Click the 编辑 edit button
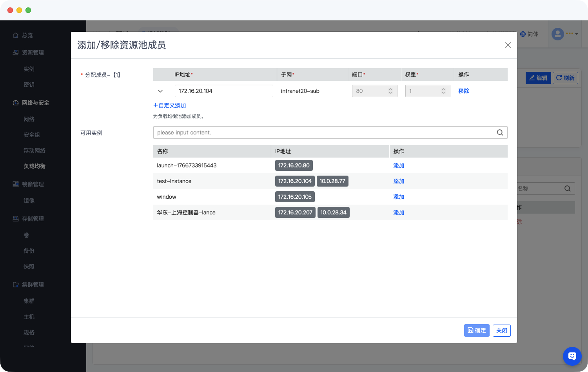Viewport: 588px width, 372px height. (538, 78)
